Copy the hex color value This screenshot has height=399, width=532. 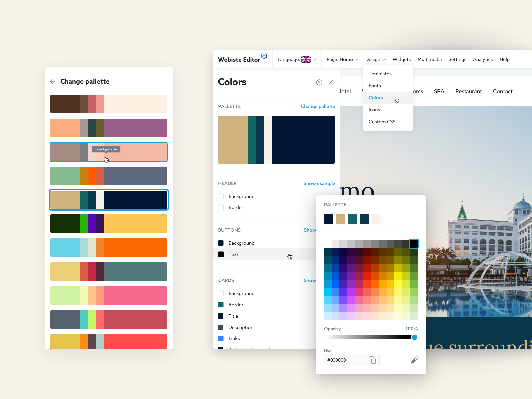pyautogui.click(x=372, y=360)
